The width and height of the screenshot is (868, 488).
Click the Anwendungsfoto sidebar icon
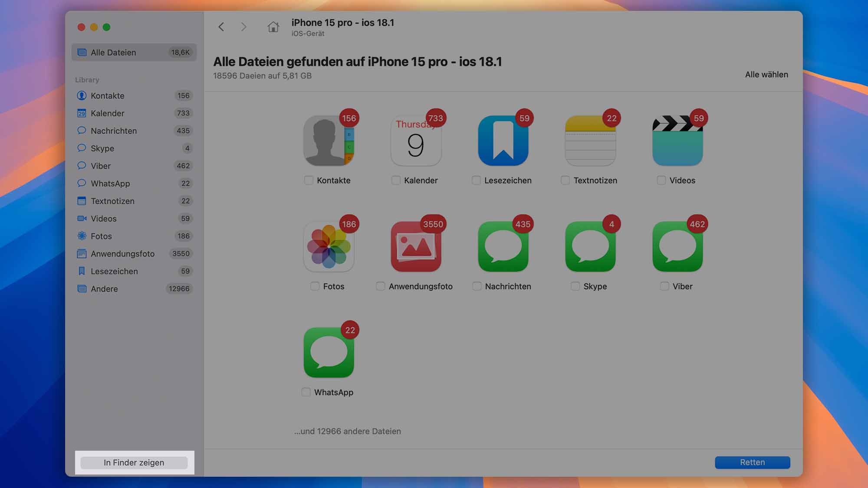tap(82, 254)
